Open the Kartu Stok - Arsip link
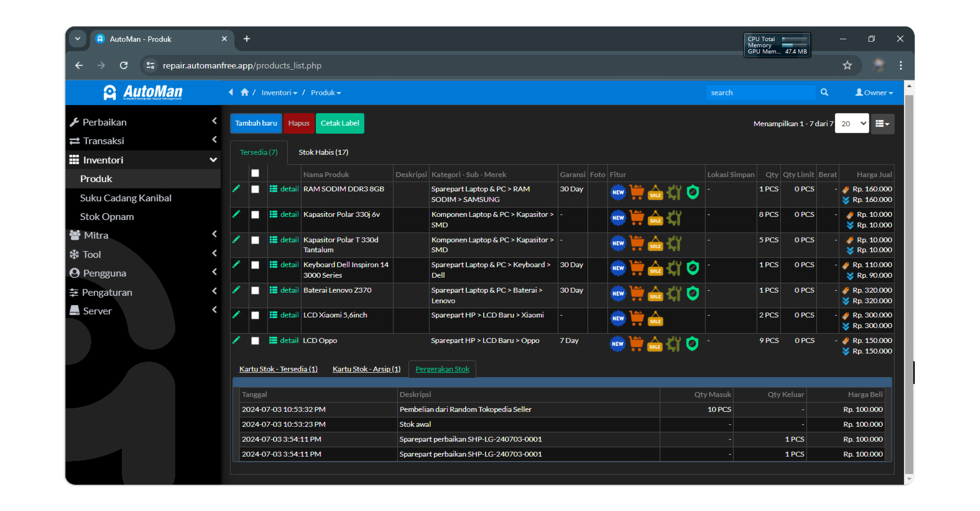The image size is (980, 511). click(366, 369)
